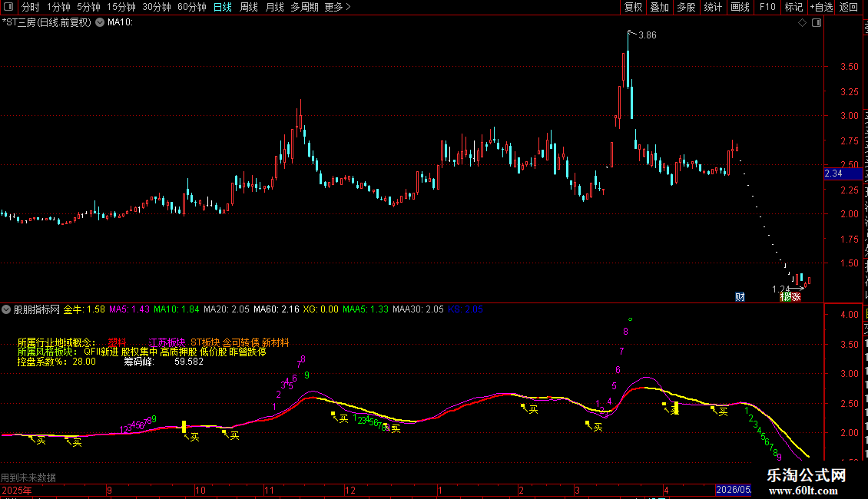The height and width of the screenshot is (499, 868).
Task: Click the 塑料 industry label
Action: point(118,342)
